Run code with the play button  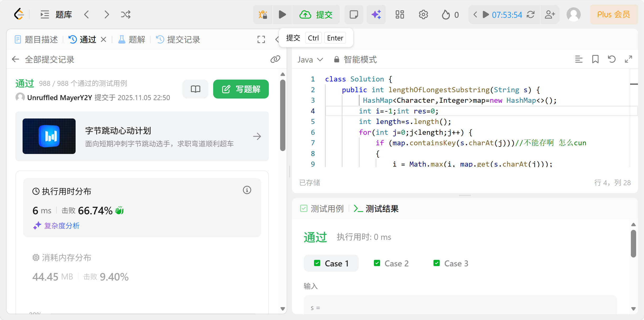(282, 14)
